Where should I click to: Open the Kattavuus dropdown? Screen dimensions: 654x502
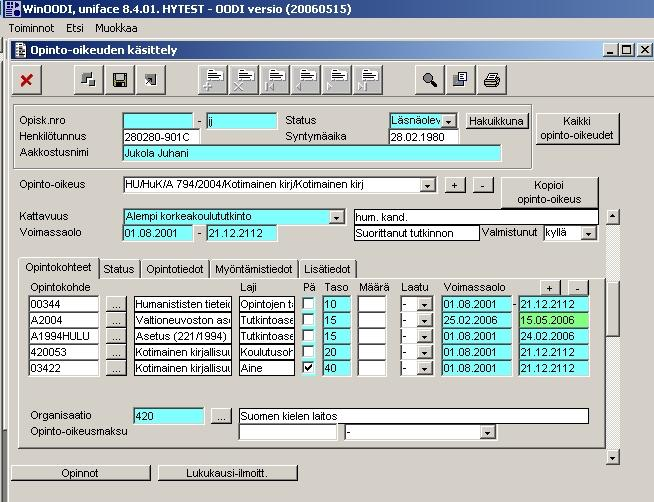tap(336, 217)
